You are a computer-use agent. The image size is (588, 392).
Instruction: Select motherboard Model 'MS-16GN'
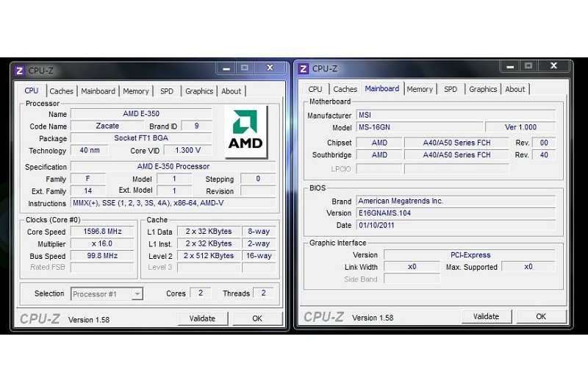pyautogui.click(x=420, y=127)
